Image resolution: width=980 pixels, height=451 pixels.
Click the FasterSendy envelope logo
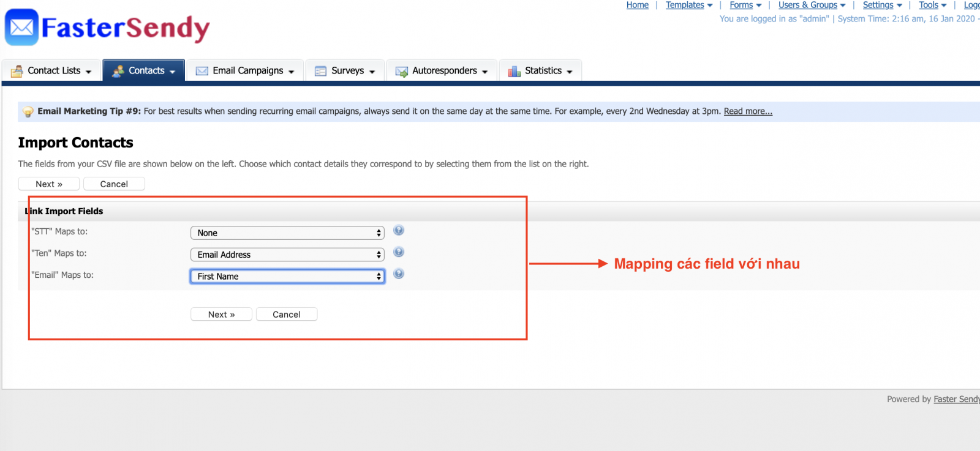tap(22, 28)
